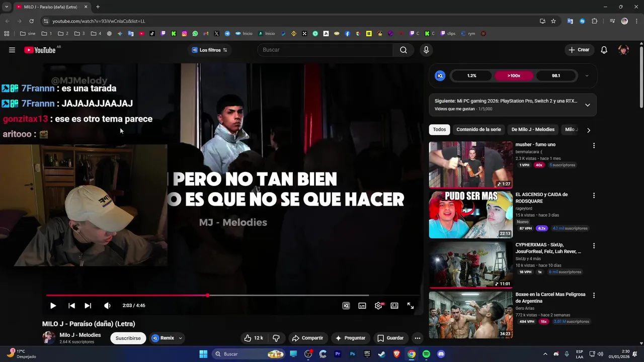Open Premiere Pro from taskbar
644x362 pixels.
338,354
